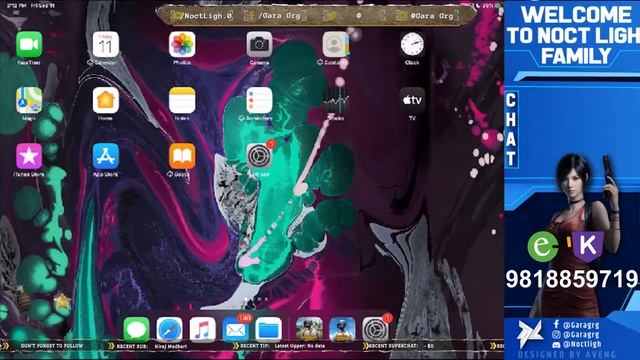This screenshot has height=360, width=640.
Task: Open Mail with unread badge in dock
Action: pyautogui.click(x=236, y=330)
